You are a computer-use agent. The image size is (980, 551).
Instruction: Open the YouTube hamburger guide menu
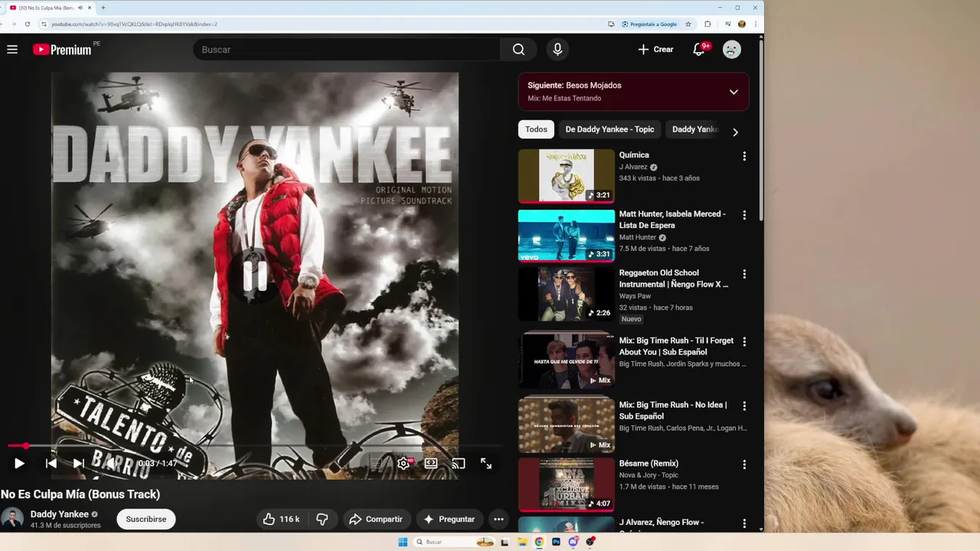(x=12, y=50)
